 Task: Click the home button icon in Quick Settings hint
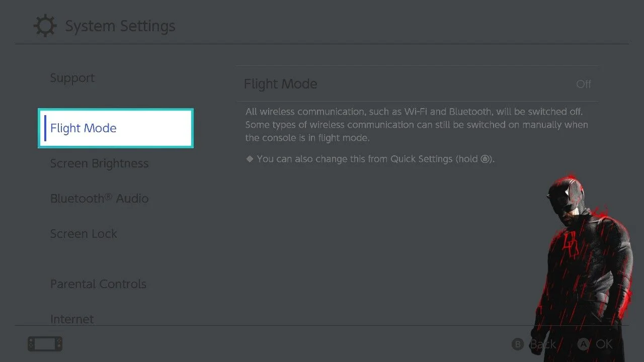pyautogui.click(x=485, y=159)
